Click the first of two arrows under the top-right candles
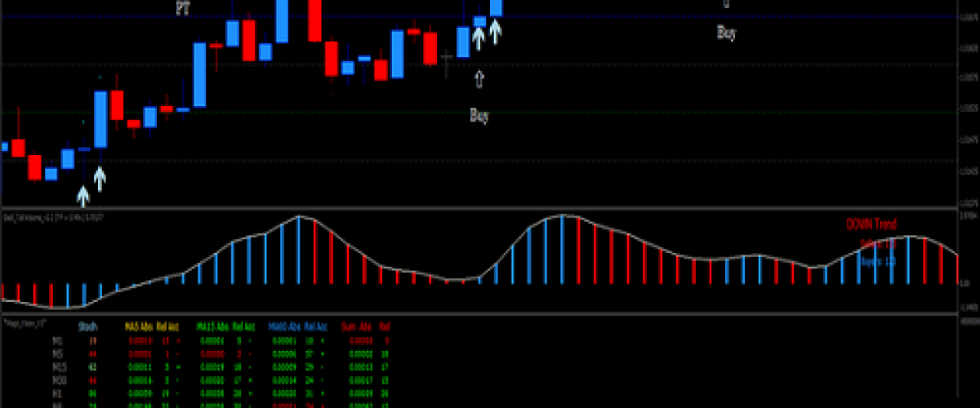The width and height of the screenshot is (980, 408). tap(479, 37)
